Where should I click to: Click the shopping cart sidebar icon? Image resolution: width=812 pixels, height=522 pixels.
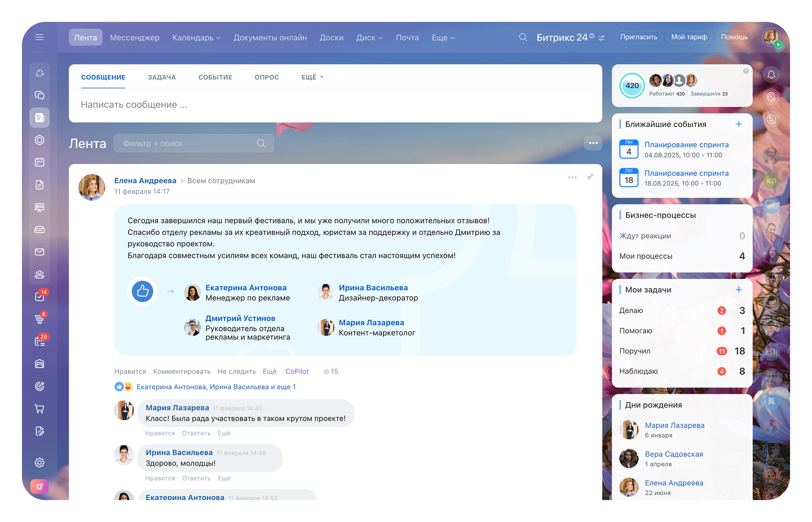40,409
